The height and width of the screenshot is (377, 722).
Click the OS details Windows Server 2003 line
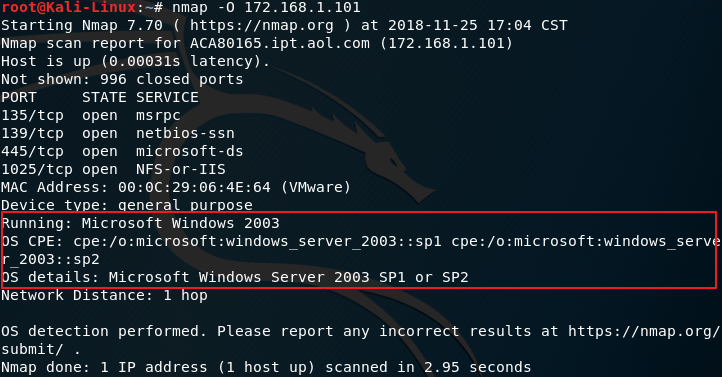coord(234,277)
